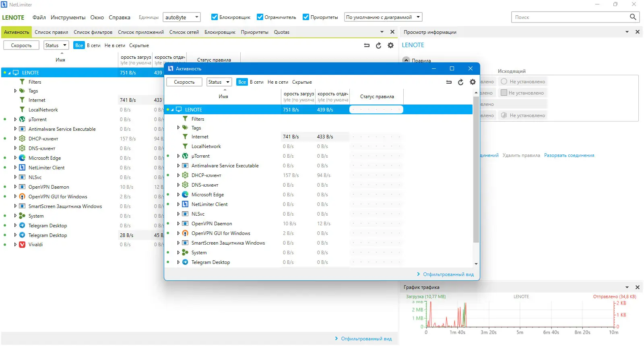Screen dimensions: 644x346
Task: Select the В сети filter in the floating window
Action: [256, 82]
